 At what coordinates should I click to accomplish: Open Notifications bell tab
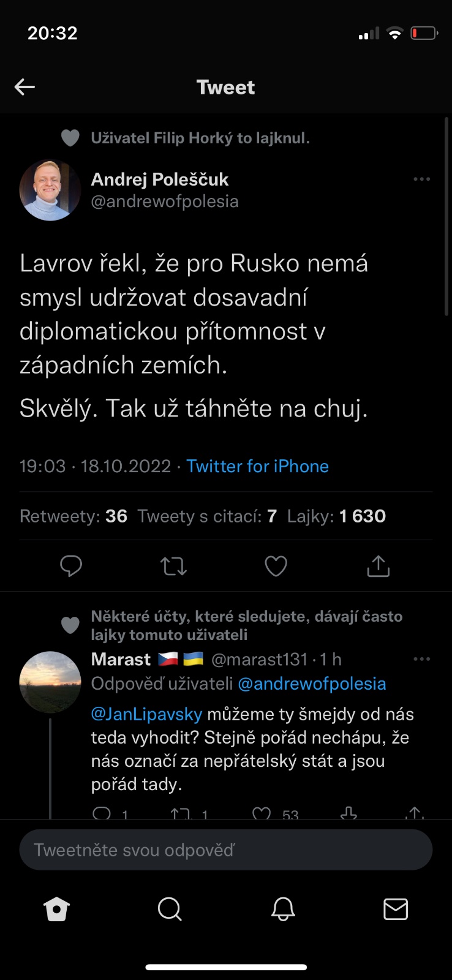click(283, 910)
